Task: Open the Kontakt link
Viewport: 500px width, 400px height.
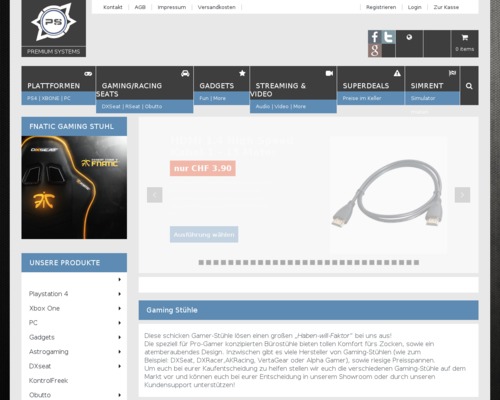Action: click(113, 7)
